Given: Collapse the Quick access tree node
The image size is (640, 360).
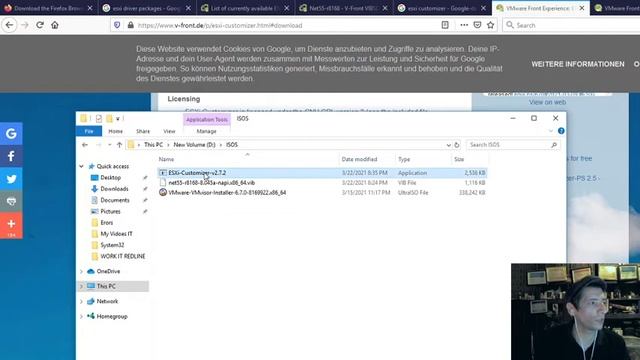Looking at the screenshot, I should point(81,166).
